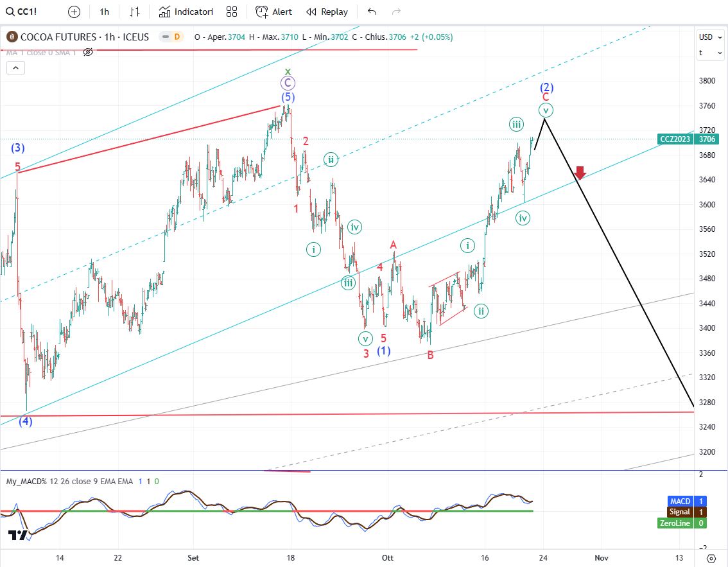The height and width of the screenshot is (567, 728).
Task: Click the 3706 current price tag
Action: coord(707,139)
